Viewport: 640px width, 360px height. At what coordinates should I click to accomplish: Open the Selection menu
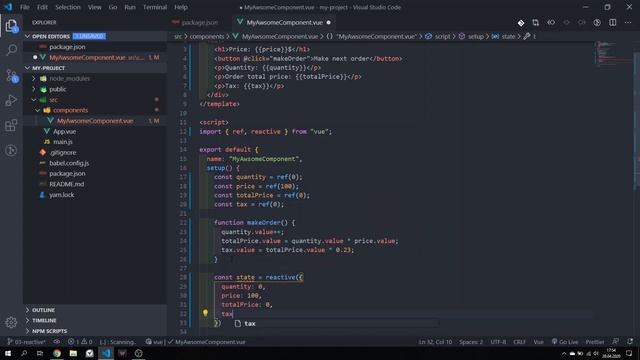(x=68, y=7)
